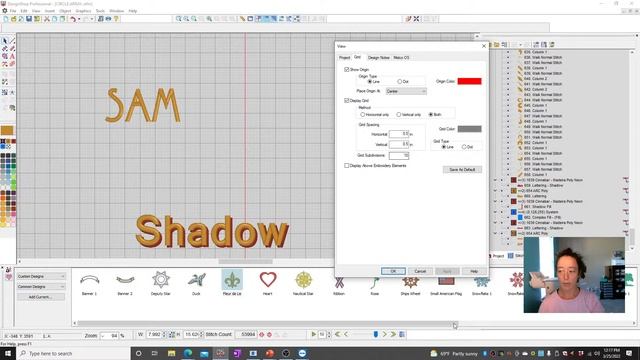Select the arrow selection tool
The height and width of the screenshot is (360, 640).
click(5, 41)
